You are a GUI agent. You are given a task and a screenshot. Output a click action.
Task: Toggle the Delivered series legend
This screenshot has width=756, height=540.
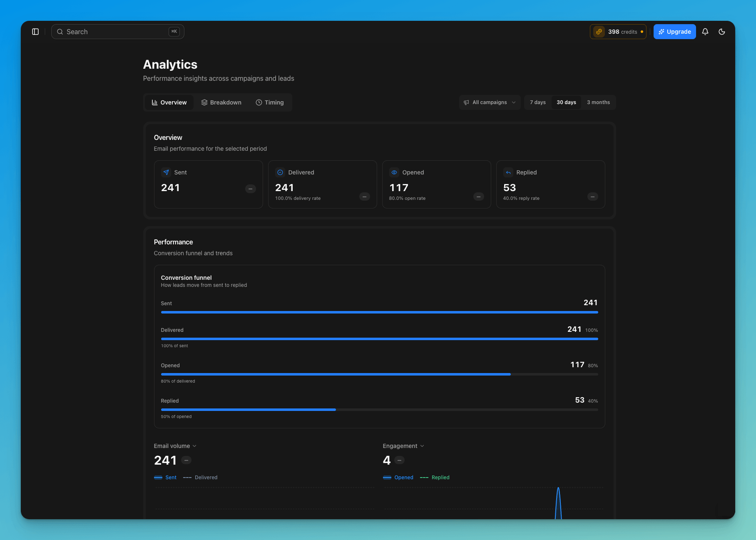(200, 478)
